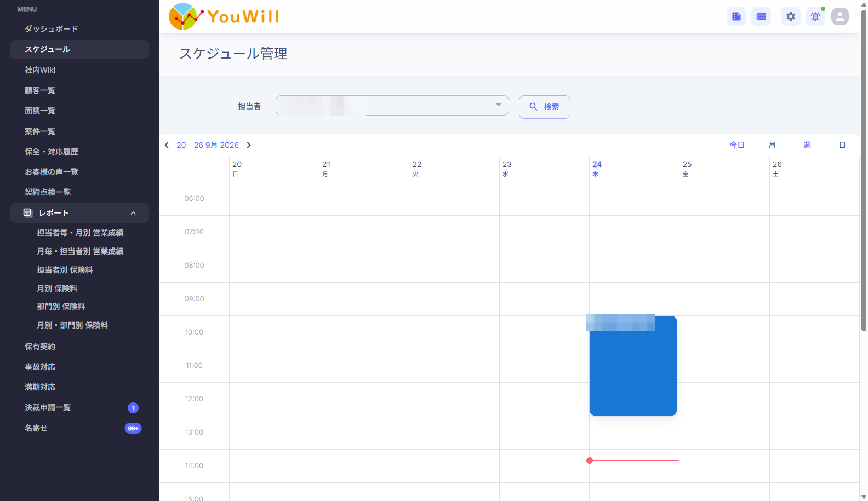This screenshot has height=501, width=868.
Task: Show notifications via the bell icon
Action: tap(815, 16)
